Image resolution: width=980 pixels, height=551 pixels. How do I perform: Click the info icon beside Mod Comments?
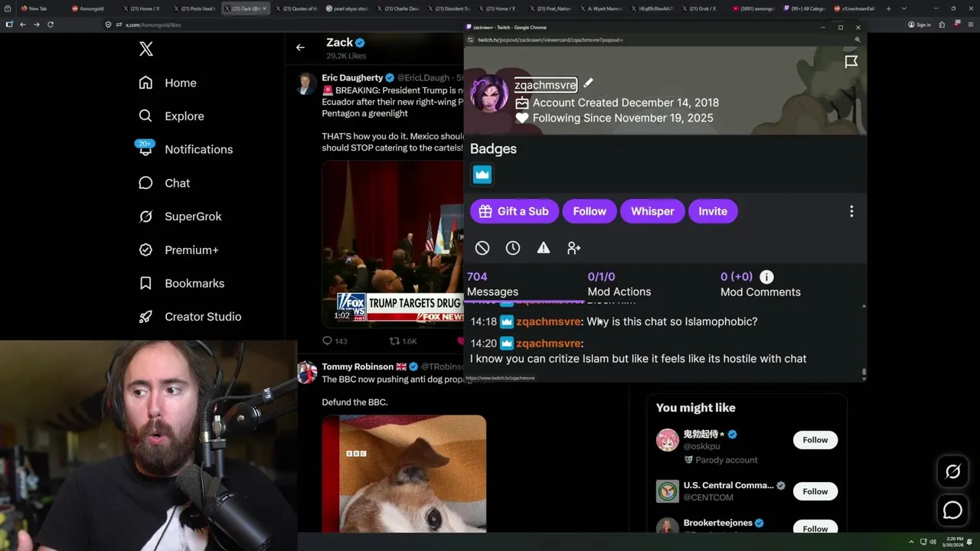click(x=766, y=277)
